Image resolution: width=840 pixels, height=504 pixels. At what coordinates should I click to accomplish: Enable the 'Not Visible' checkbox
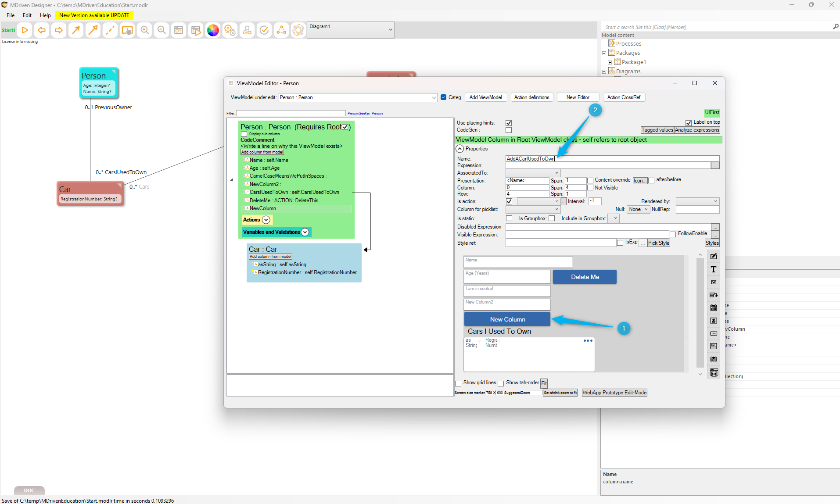590,188
